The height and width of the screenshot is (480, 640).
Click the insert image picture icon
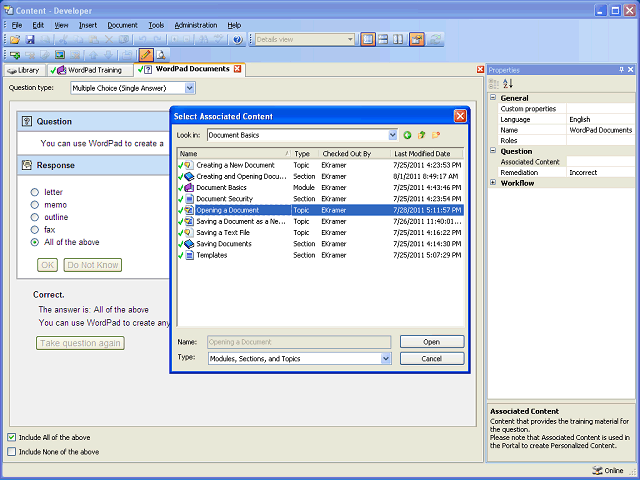point(60,55)
